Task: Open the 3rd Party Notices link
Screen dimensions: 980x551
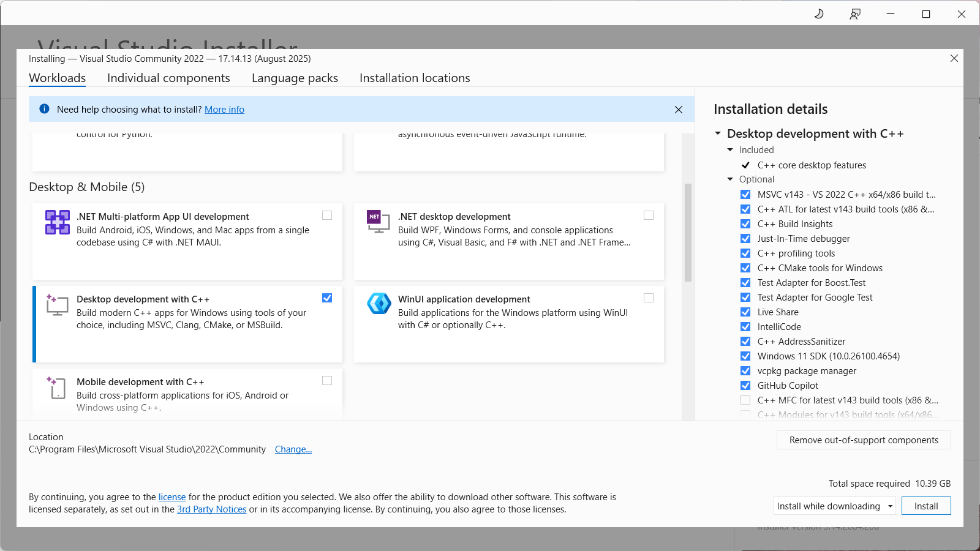Action: point(211,509)
